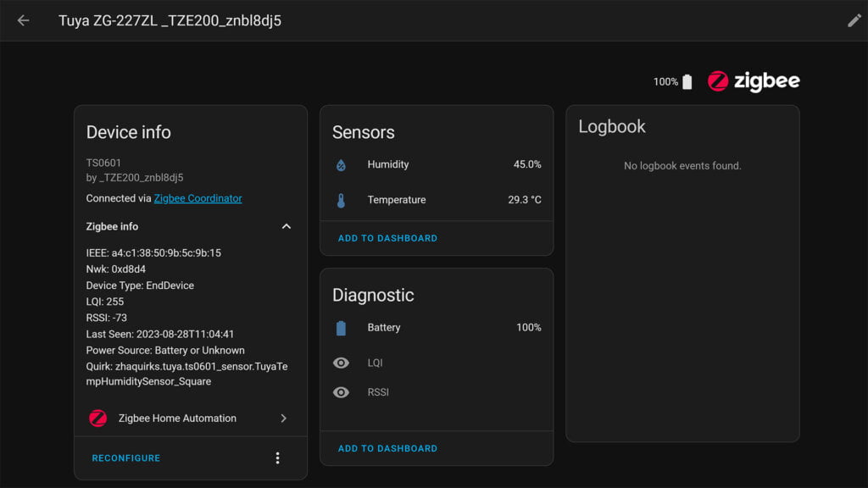Screen dimensions: 868x488
Task: Follow the Zigbee Coordinator link
Action: (x=198, y=198)
